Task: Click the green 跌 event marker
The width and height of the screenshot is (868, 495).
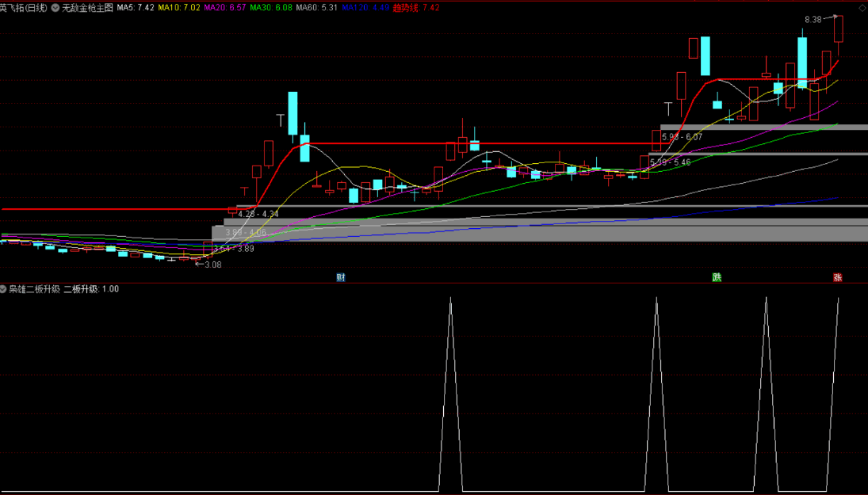Action: pyautogui.click(x=717, y=277)
